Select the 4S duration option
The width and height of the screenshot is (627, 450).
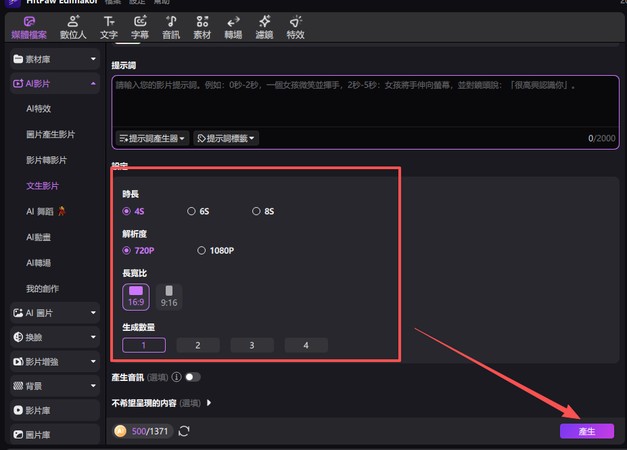click(x=133, y=211)
